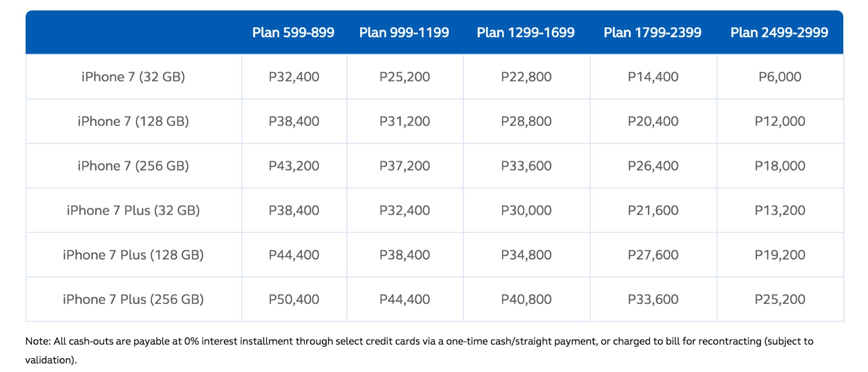Viewport: 868px width, 372px height.
Task: Click the Plan 1299-1699 header
Action: [x=526, y=33]
